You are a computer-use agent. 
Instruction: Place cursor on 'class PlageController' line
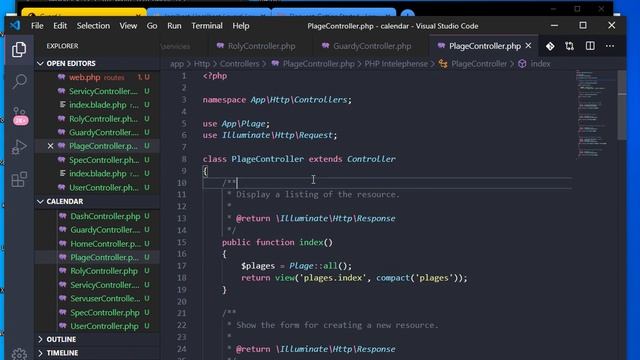point(299,159)
